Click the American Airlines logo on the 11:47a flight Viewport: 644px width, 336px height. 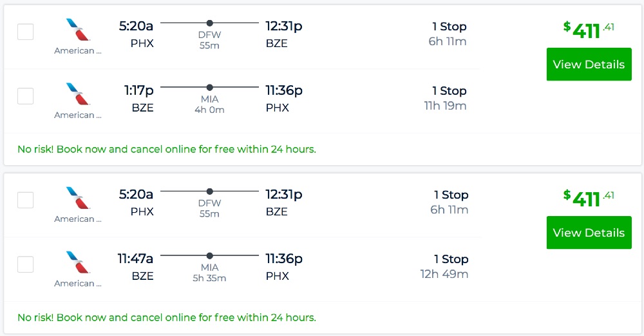pos(78,262)
